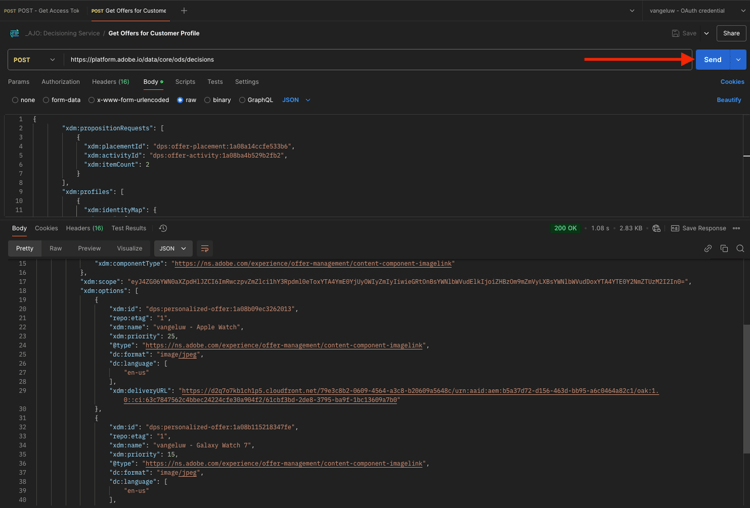Open the request Headers (16) tab
750x508 pixels.
point(110,82)
